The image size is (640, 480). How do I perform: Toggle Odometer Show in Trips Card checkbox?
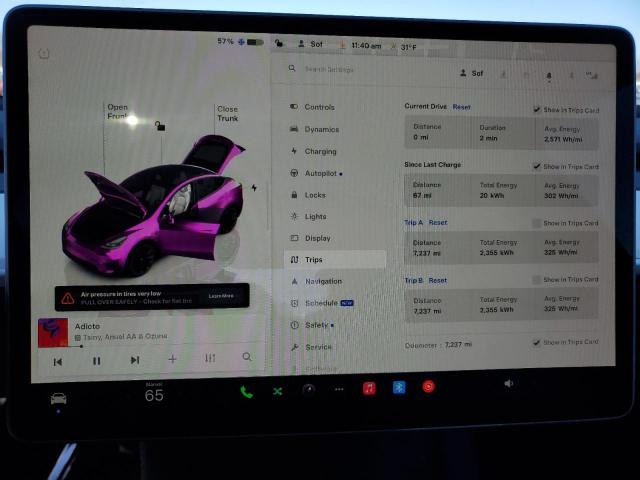[x=537, y=342]
